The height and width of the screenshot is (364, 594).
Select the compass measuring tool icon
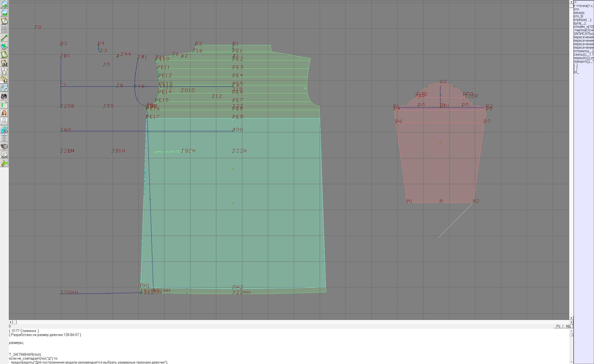[4, 71]
